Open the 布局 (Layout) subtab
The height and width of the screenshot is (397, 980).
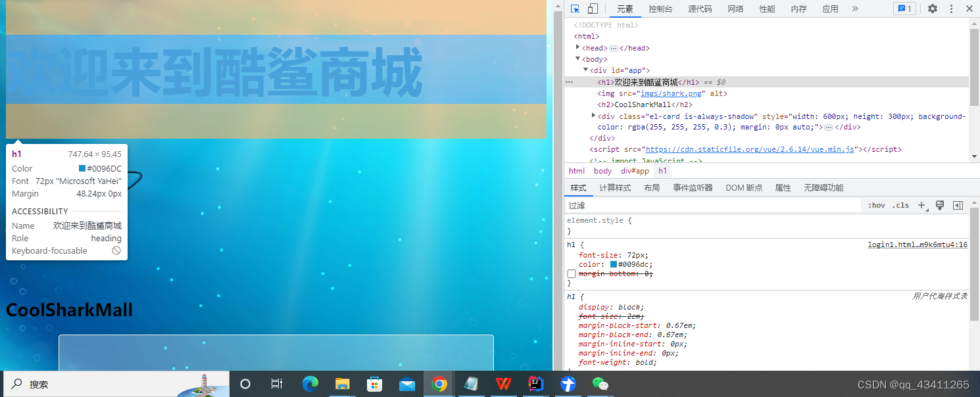click(652, 188)
